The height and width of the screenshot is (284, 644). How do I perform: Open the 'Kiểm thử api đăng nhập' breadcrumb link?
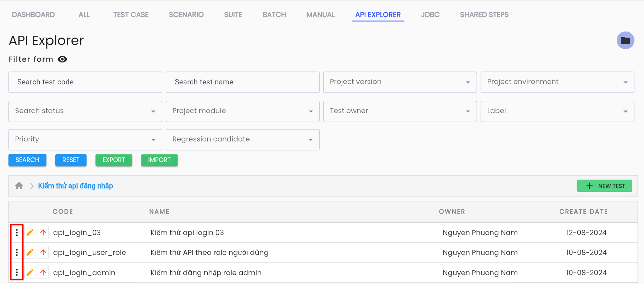point(75,186)
